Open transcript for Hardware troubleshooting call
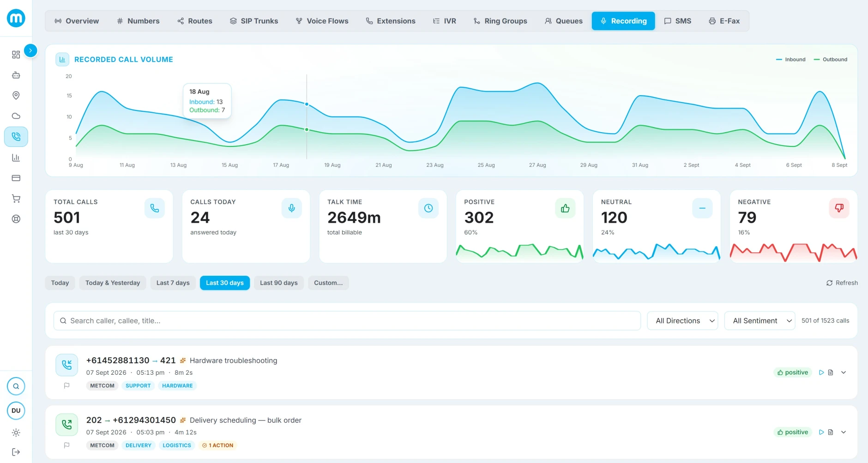Image resolution: width=868 pixels, height=463 pixels. 831,372
